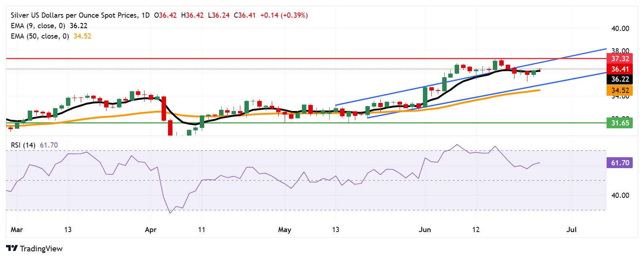644x259 pixels.
Task: Select the EMA (50, close, 0) legend
Action: point(39,36)
